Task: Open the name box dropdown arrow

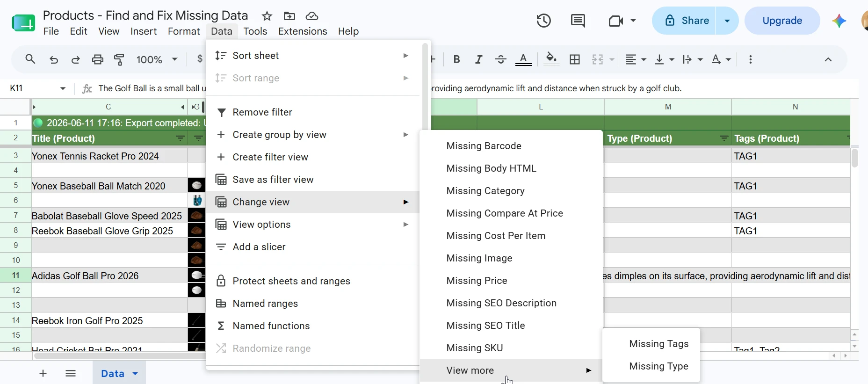Action: coord(63,88)
